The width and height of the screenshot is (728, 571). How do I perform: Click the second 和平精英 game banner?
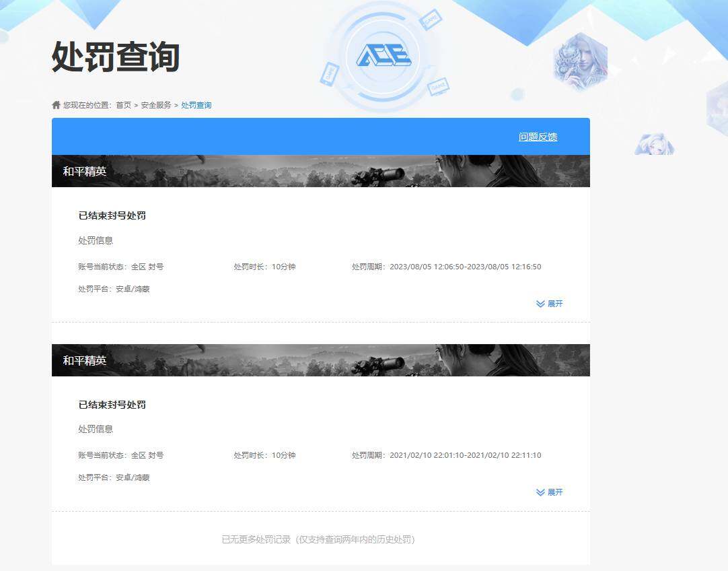(321, 360)
